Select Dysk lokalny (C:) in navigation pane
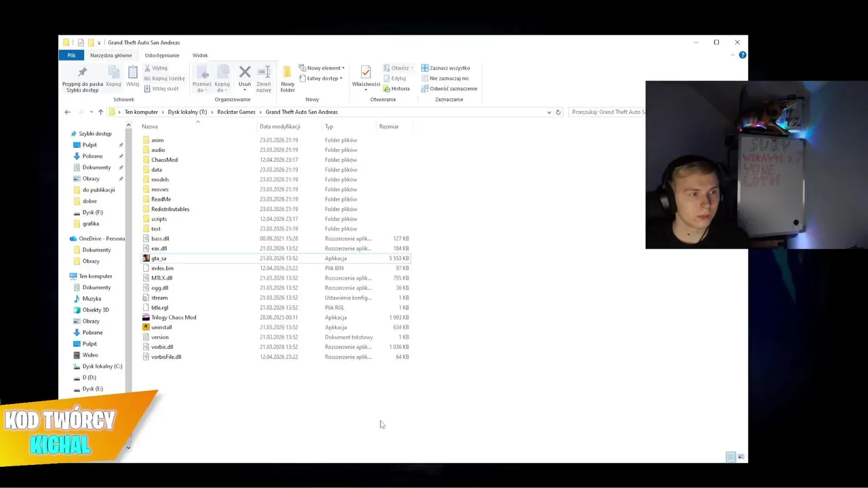Viewport: 868px width, 488px height. 102,366
